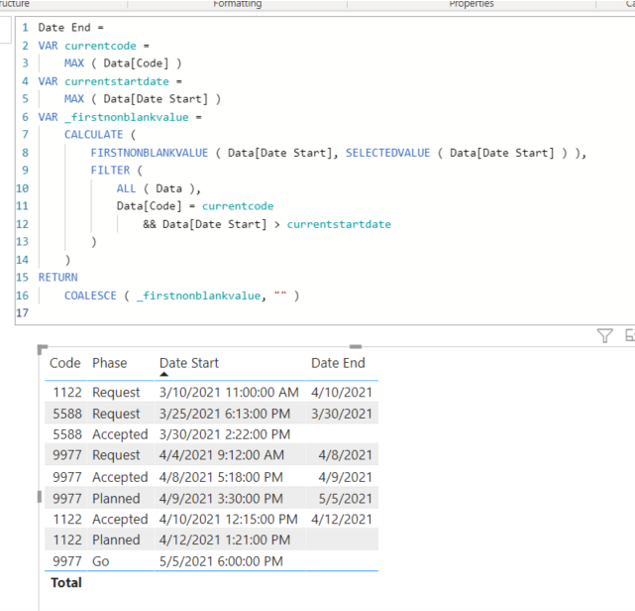Select the '4/10/2021' Date End cell
The height and width of the screenshot is (611, 635).
341,392
